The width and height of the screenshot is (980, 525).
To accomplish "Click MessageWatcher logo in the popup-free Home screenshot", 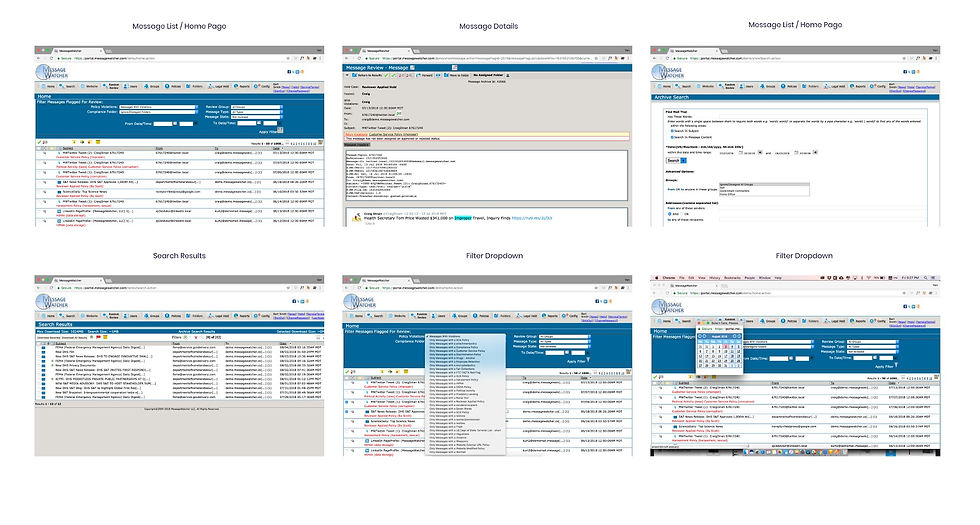I will coord(52,72).
